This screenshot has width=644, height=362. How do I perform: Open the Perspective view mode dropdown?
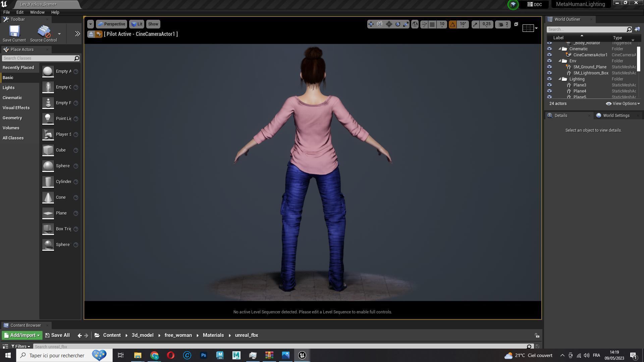tap(111, 24)
